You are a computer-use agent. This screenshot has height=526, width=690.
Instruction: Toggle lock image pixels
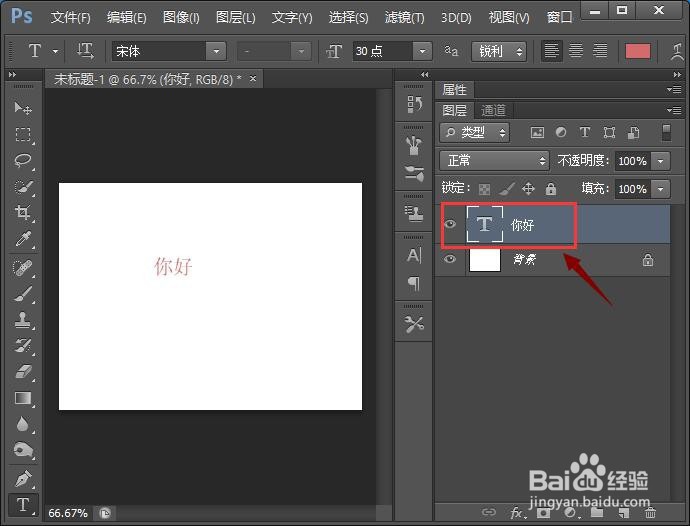click(506, 189)
